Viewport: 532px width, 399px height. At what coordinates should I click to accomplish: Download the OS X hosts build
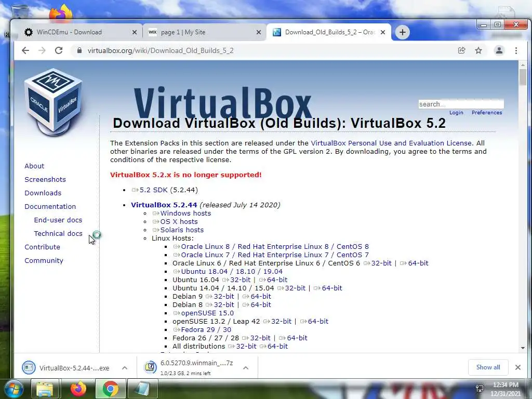[x=179, y=221]
